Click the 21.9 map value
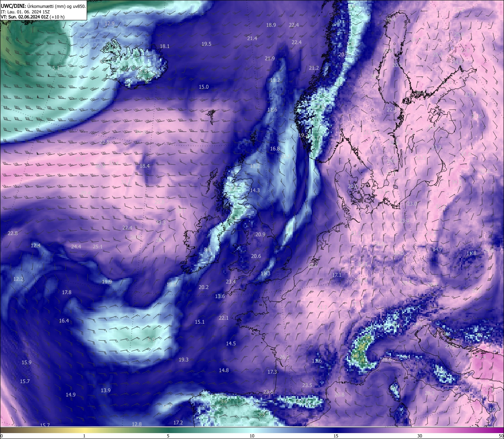 coord(270,59)
